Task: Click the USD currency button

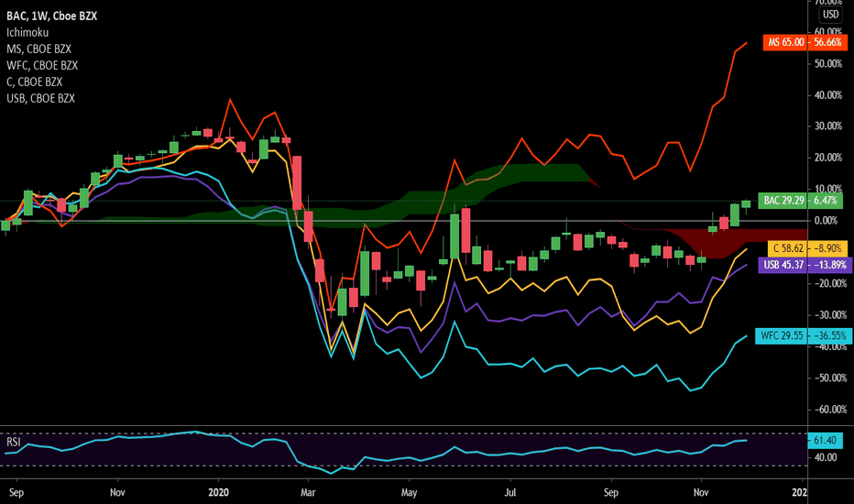Action: coord(830,14)
